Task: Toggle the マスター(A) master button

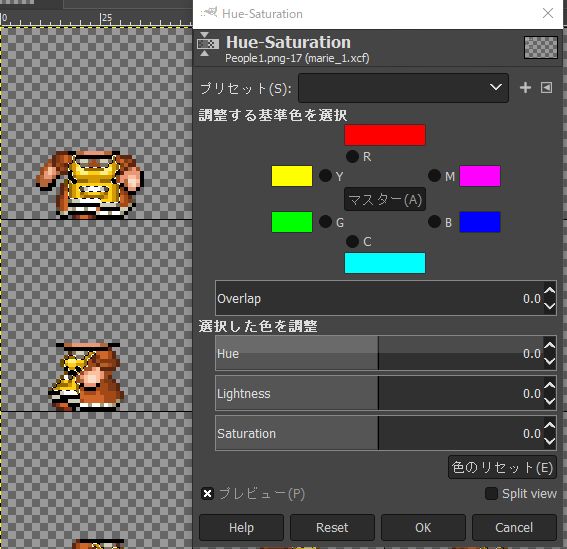Action: 385,199
